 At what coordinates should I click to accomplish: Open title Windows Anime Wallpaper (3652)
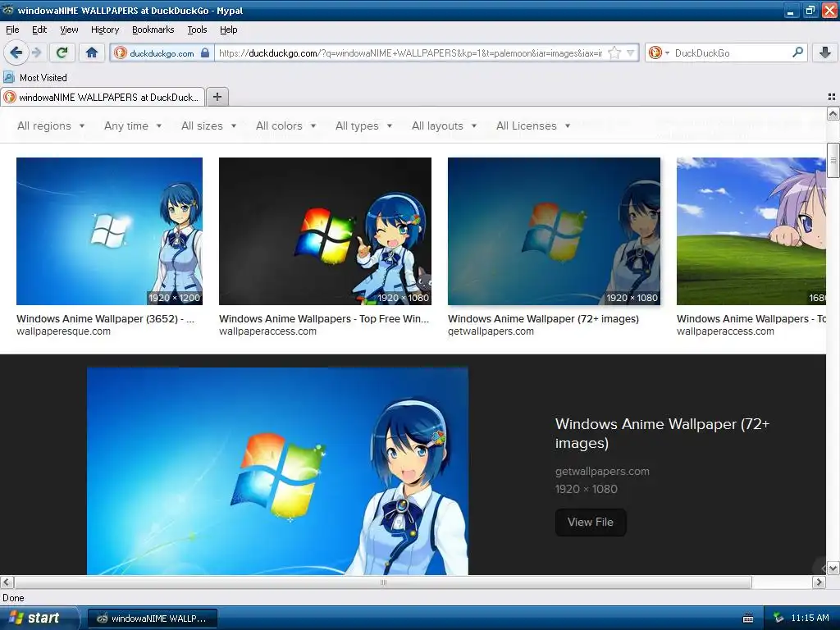point(106,319)
